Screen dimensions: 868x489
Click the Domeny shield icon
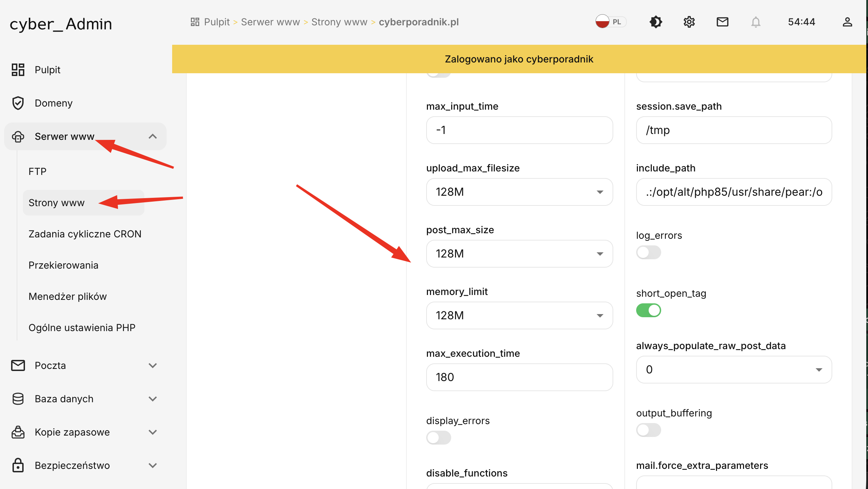[x=18, y=103]
